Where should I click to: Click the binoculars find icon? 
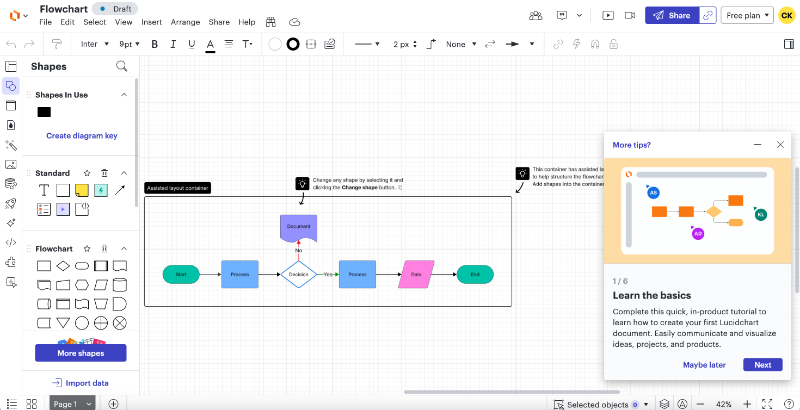[271, 22]
